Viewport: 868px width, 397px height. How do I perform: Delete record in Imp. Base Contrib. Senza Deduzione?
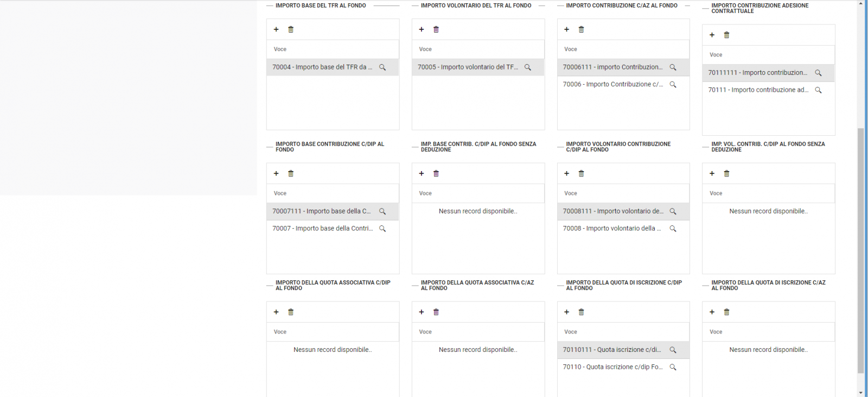coord(436,173)
